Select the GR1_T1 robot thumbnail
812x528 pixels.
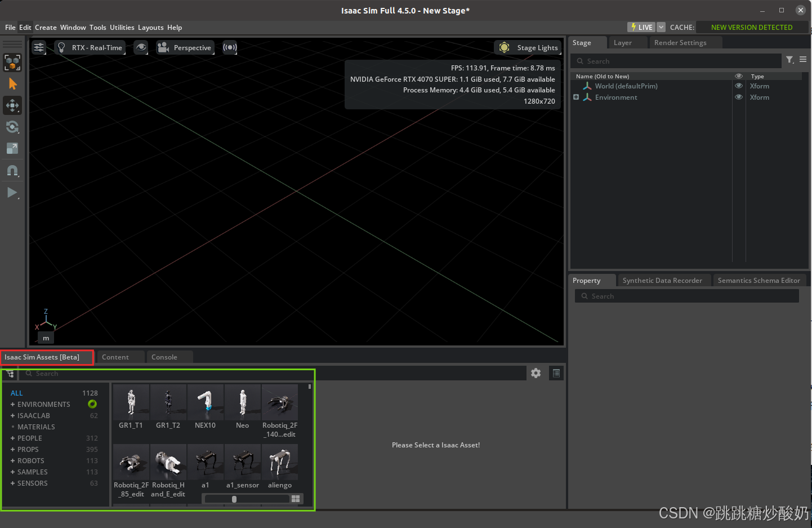coord(131,402)
